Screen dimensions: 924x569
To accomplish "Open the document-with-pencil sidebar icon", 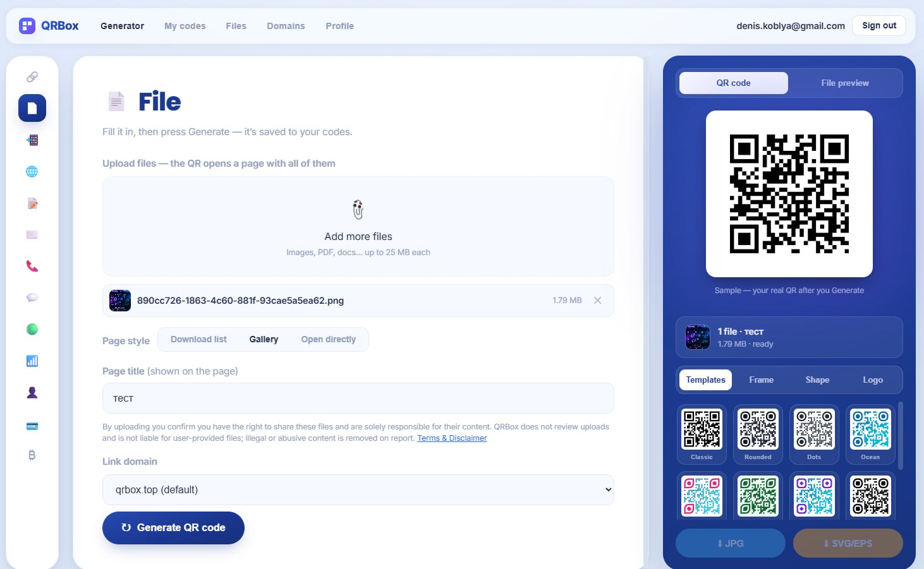I will click(32, 203).
